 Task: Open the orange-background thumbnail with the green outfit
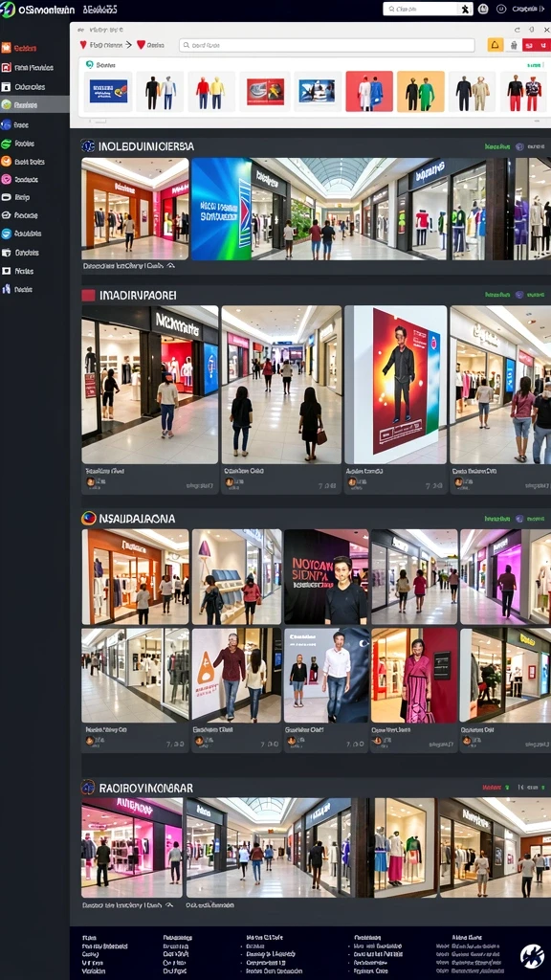tap(421, 91)
